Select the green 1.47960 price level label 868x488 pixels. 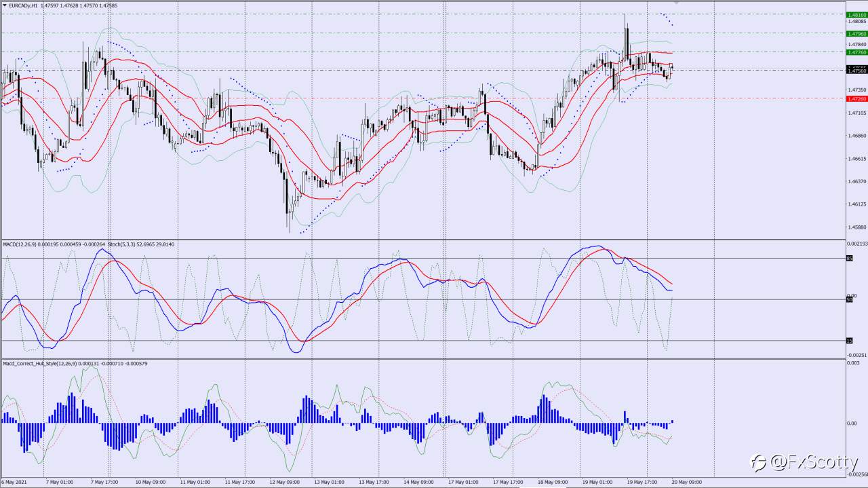856,33
